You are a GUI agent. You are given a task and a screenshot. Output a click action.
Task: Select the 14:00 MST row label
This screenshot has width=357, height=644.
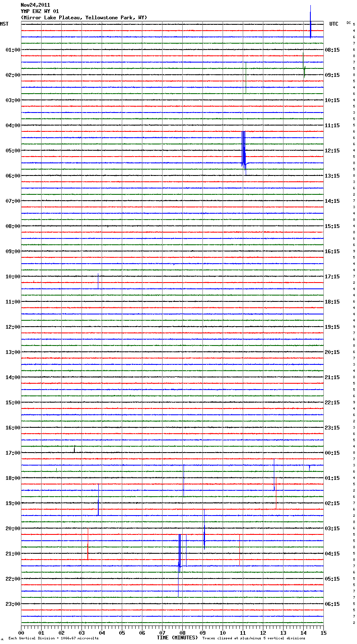13,377
